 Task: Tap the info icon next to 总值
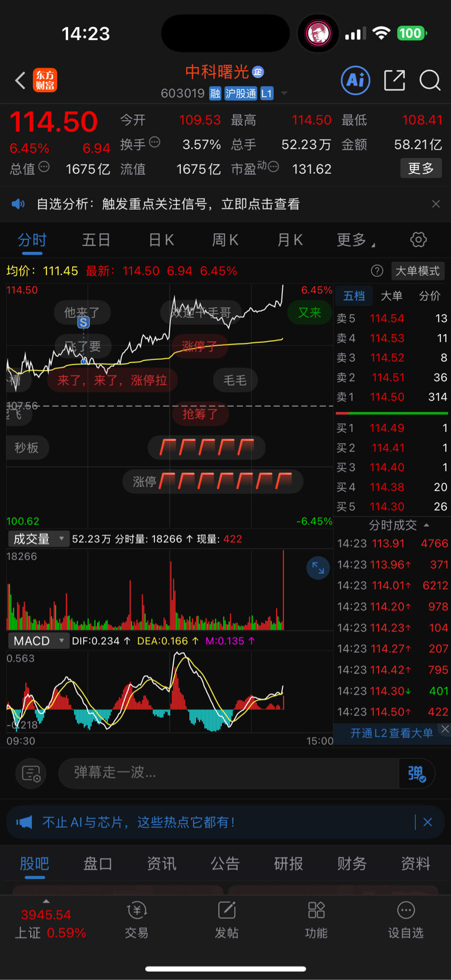point(44,167)
